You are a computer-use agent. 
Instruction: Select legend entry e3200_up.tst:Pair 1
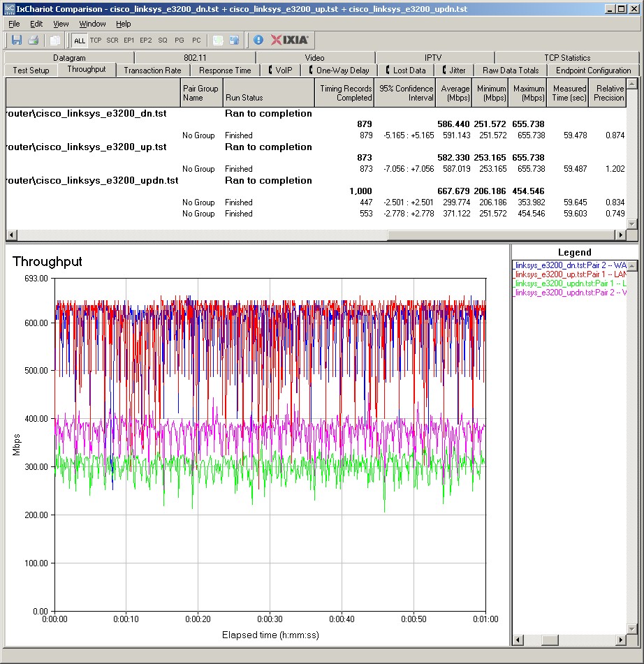pos(569,274)
